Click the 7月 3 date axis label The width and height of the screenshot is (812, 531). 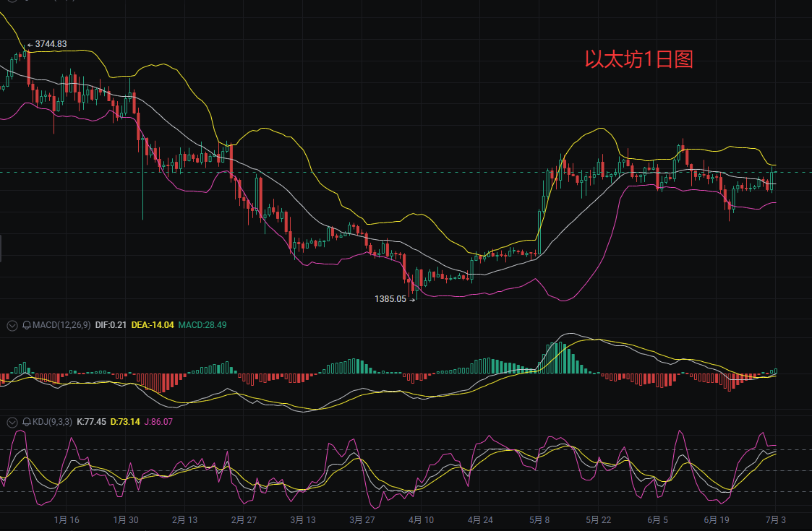(776, 519)
